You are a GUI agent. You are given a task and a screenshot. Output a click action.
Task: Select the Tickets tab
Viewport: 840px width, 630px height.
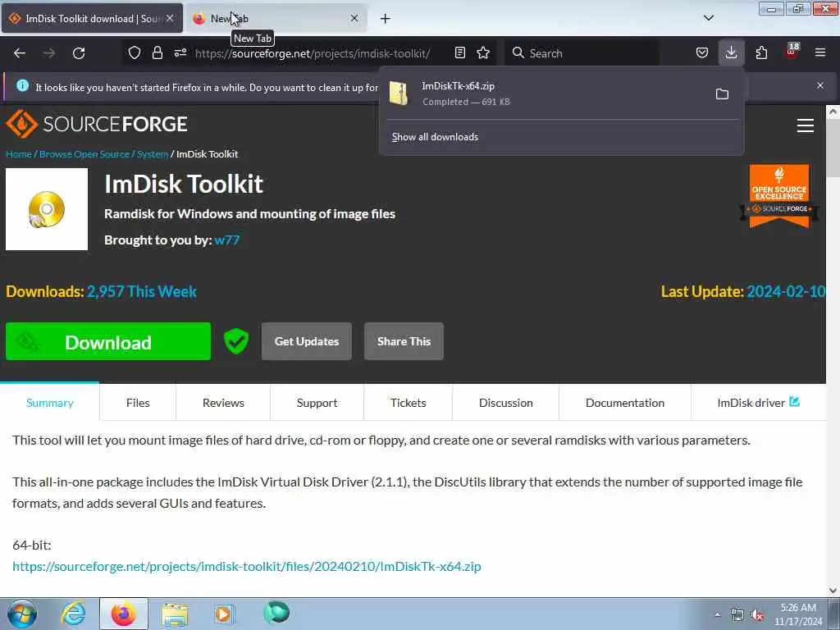click(x=409, y=403)
